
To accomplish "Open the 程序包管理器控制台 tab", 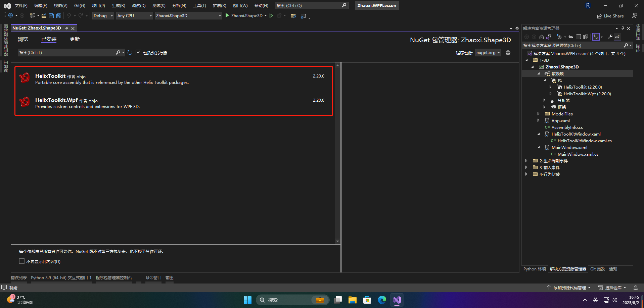I will [114, 278].
